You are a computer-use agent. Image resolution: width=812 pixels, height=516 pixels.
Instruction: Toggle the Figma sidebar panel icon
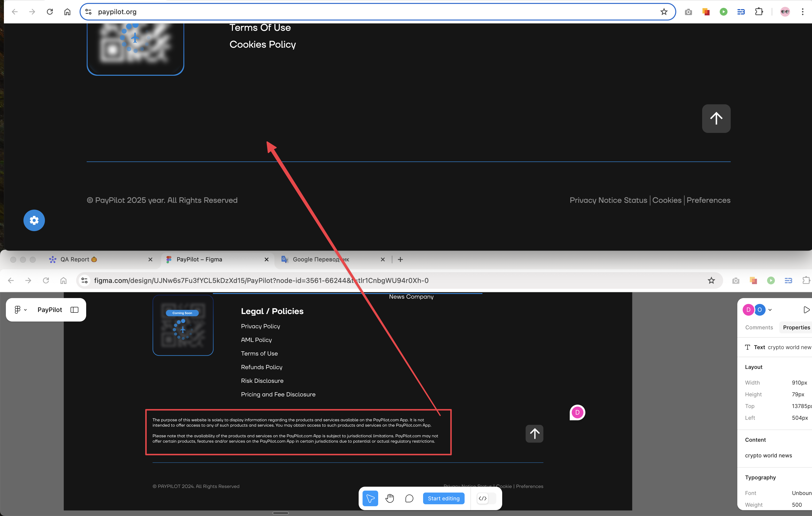74,310
